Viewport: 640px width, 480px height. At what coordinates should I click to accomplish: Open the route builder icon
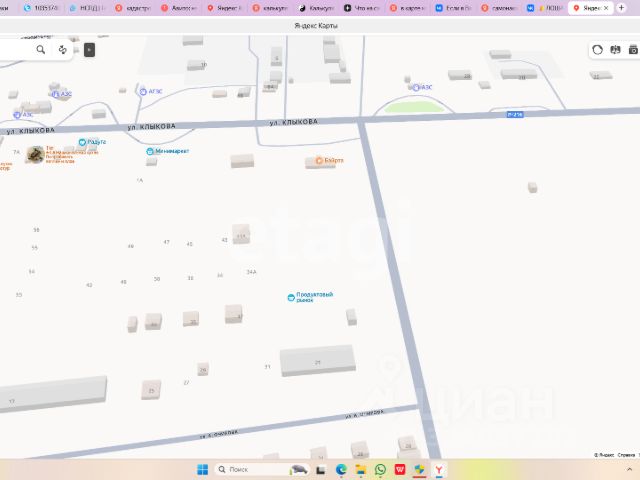62,50
